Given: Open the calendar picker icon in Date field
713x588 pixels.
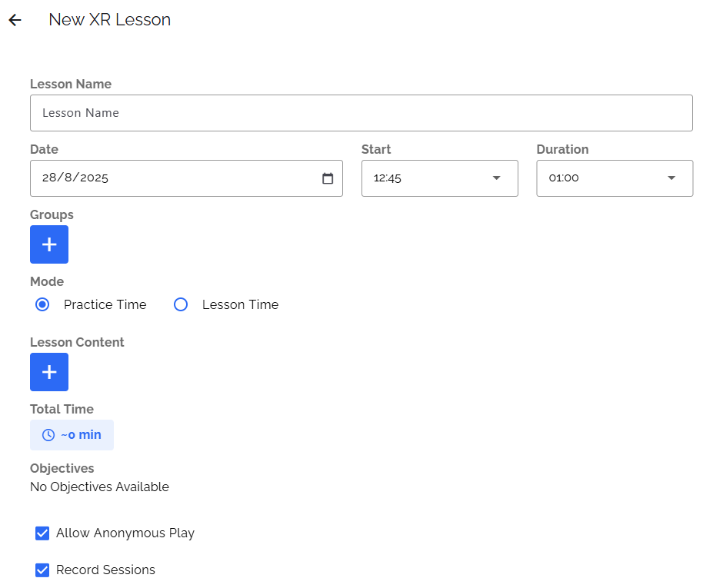Looking at the screenshot, I should pos(328,178).
